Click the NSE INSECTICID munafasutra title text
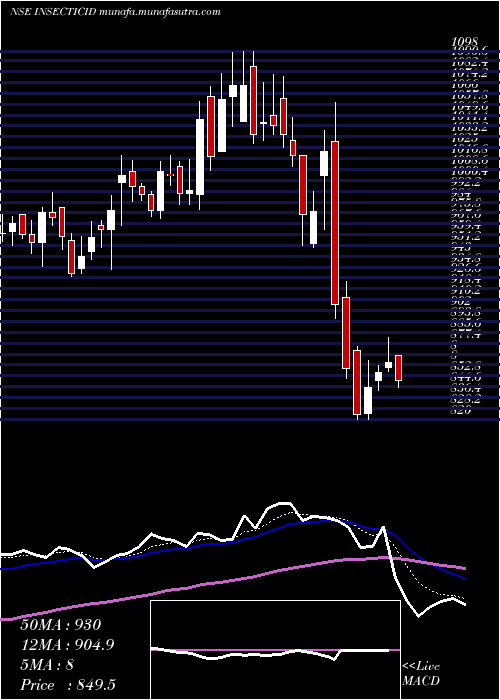Viewport: 500px width, 700px height. 115,12
